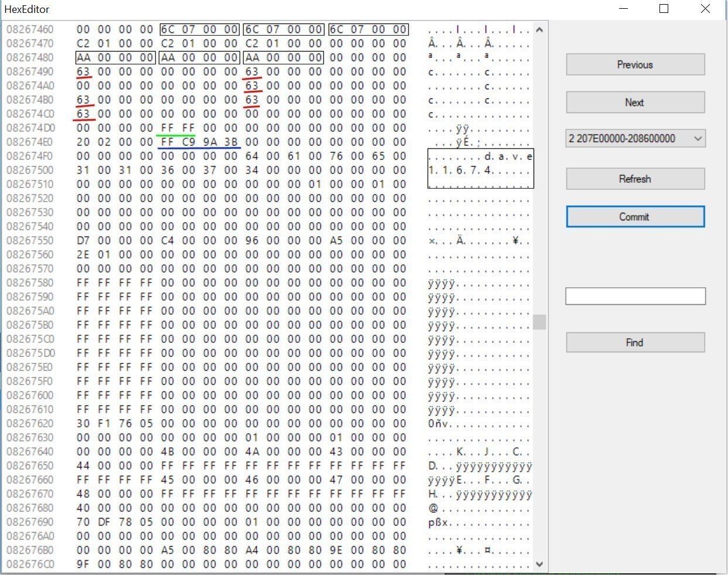Viewport: 728px width, 575px height.
Task: Commit the hex edits
Action: [635, 216]
